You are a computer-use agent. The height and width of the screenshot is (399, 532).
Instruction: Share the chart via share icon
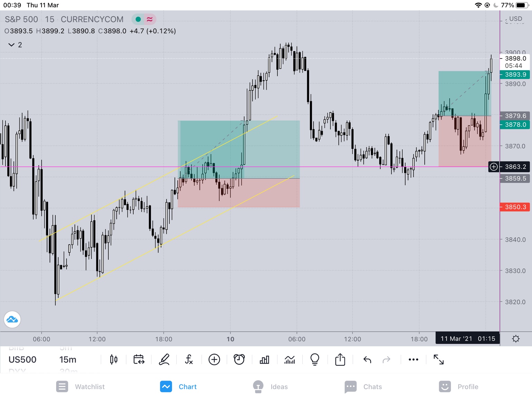[x=340, y=360]
